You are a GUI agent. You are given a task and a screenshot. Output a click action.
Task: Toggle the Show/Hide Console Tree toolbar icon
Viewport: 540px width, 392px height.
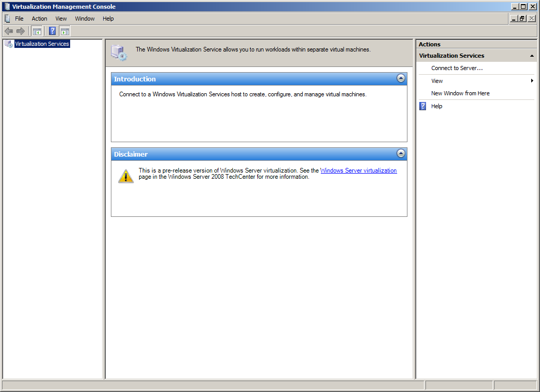(x=37, y=31)
